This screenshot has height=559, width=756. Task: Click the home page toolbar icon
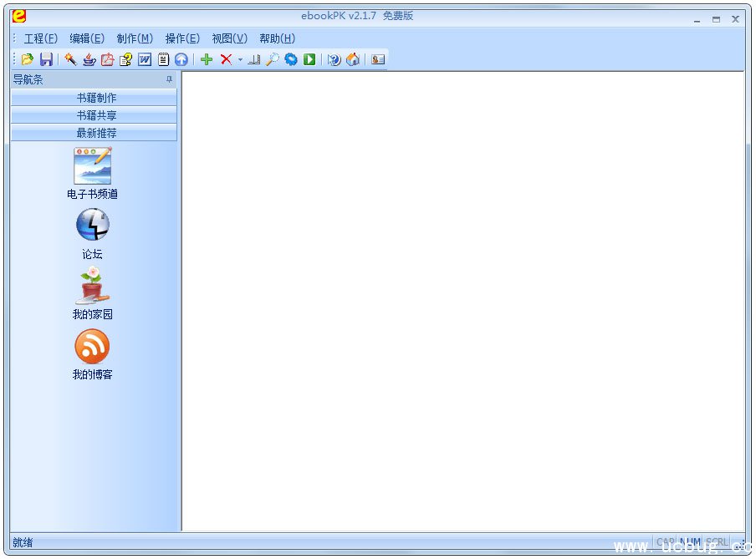click(x=353, y=59)
